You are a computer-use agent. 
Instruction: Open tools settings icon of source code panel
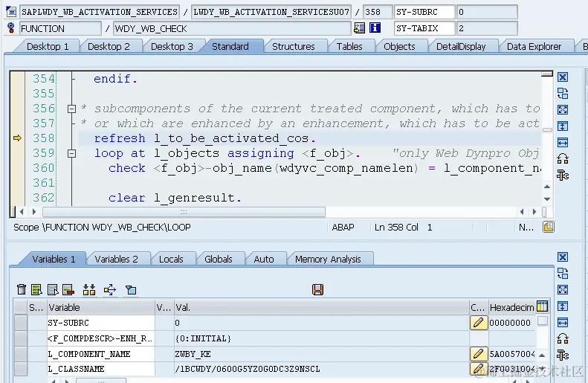[x=563, y=176]
